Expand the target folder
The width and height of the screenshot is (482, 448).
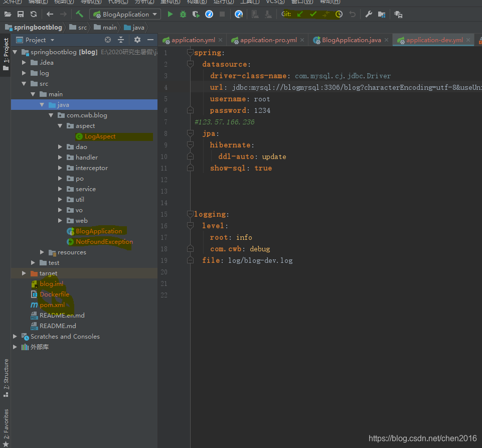point(24,273)
